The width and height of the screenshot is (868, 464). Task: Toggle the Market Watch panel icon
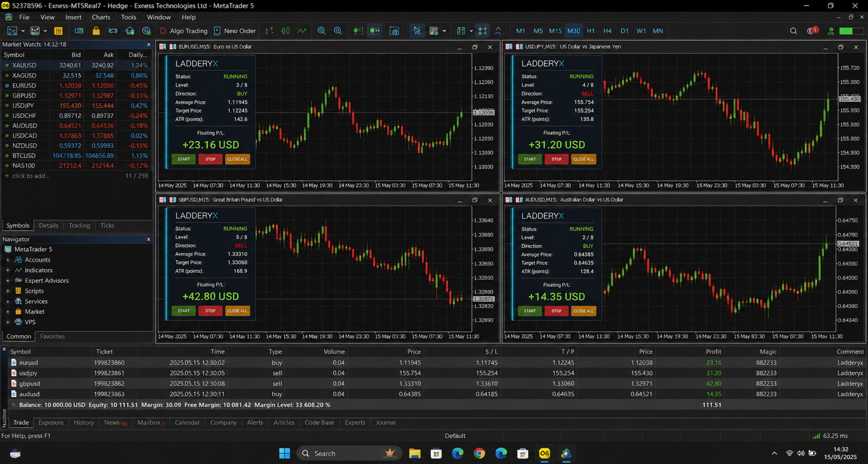[58, 31]
